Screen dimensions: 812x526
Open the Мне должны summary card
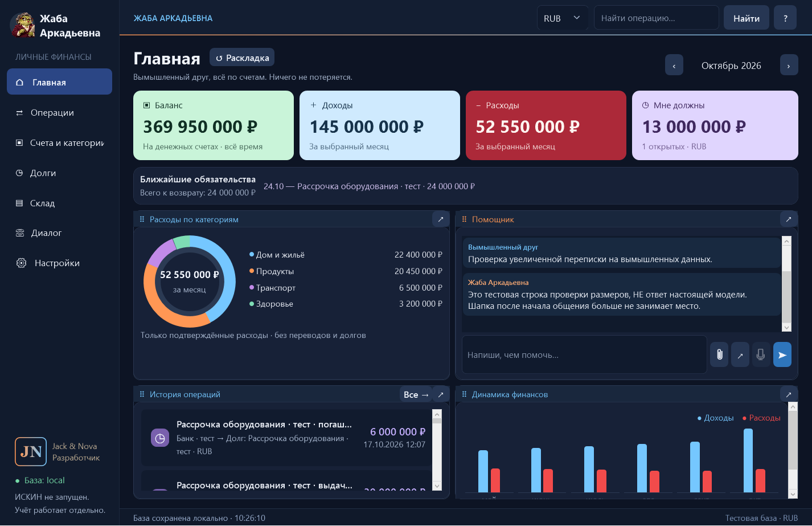(x=715, y=125)
